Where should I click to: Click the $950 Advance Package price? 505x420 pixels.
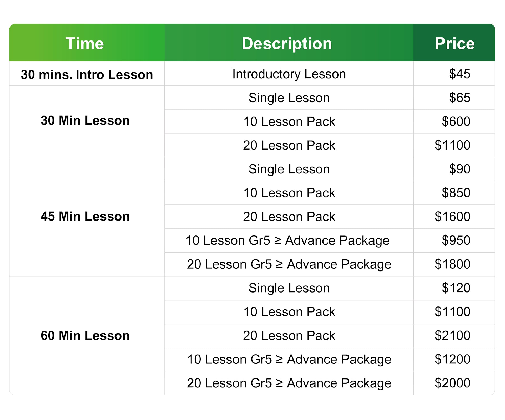pos(456,240)
